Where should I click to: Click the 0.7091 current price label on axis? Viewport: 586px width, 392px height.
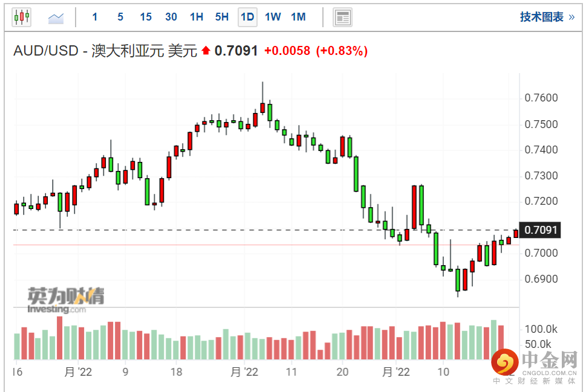(541, 230)
